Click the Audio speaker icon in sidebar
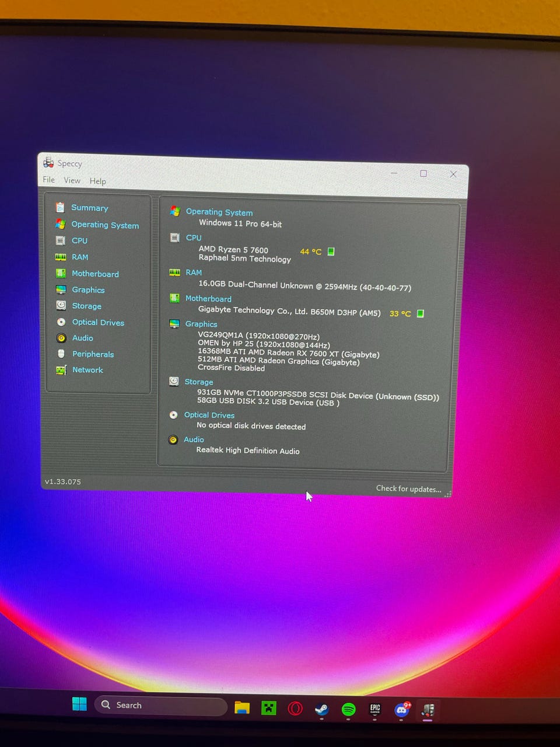 pos(61,338)
